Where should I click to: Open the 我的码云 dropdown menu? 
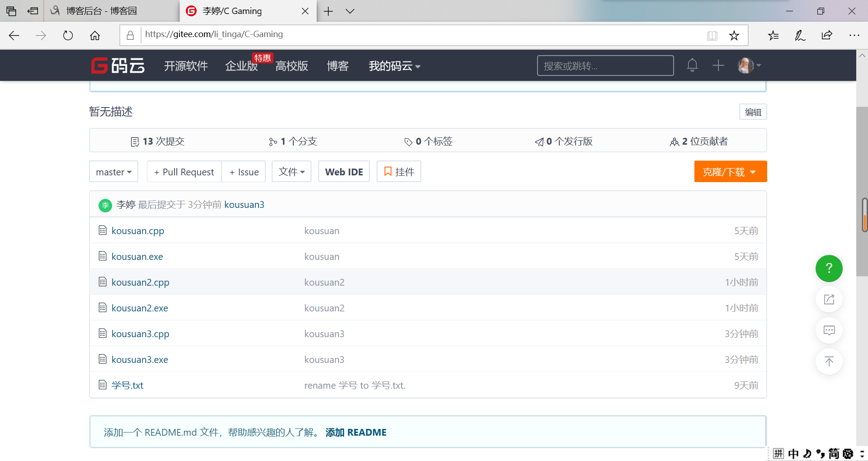pyautogui.click(x=395, y=66)
